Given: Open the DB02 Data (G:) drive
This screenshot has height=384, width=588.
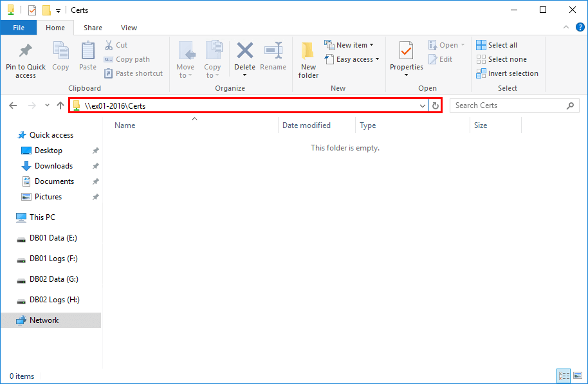Looking at the screenshot, I should coord(53,279).
